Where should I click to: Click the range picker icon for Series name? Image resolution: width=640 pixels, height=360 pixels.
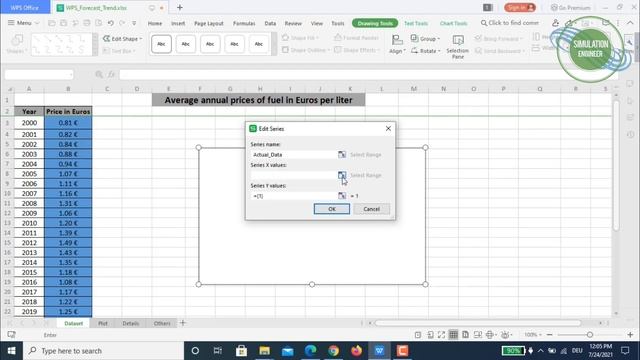tap(342, 154)
